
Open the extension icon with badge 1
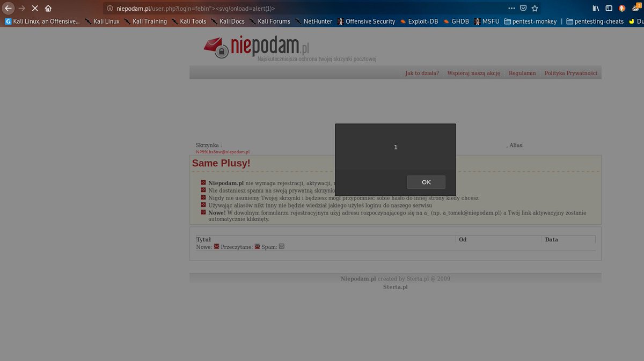637,8
